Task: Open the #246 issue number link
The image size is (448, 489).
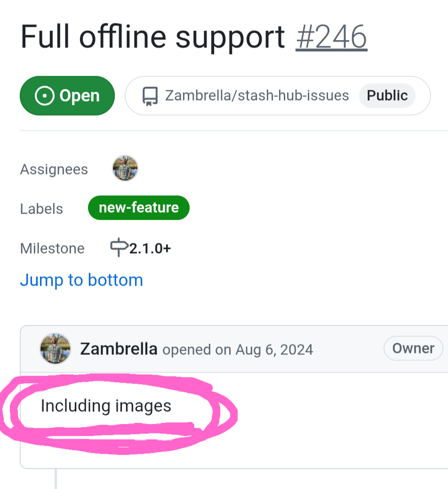Action: 331,37
